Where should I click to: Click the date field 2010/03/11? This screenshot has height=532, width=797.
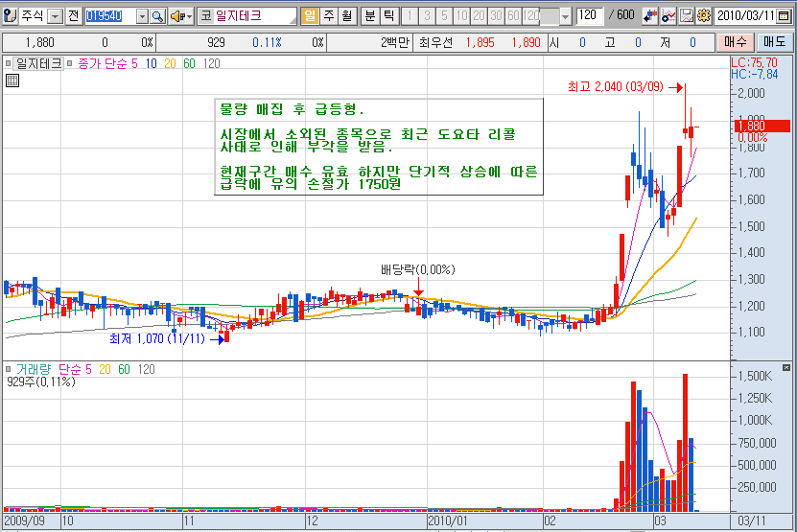[745, 15]
